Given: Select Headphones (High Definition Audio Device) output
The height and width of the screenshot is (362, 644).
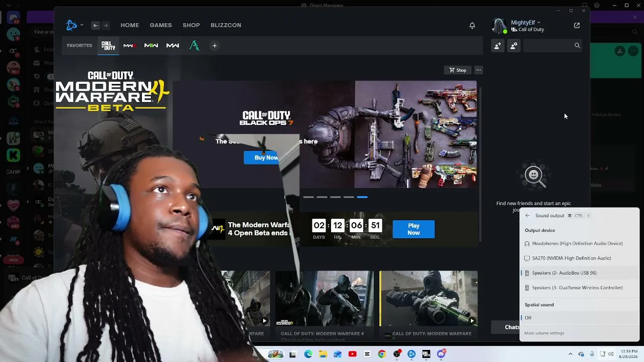Looking at the screenshot, I should pos(579,243).
